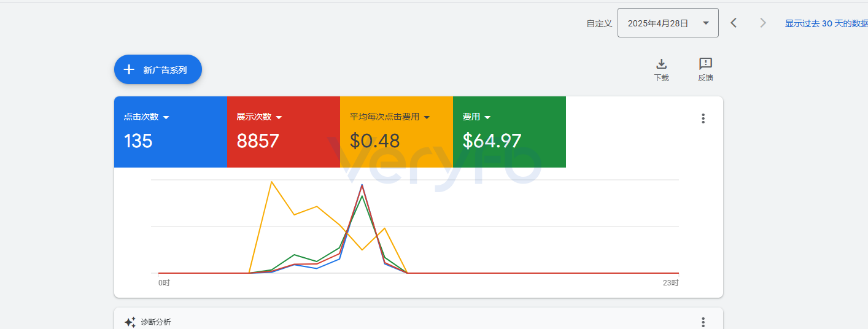Expand the 点击次数 metric dropdown

[x=166, y=117]
